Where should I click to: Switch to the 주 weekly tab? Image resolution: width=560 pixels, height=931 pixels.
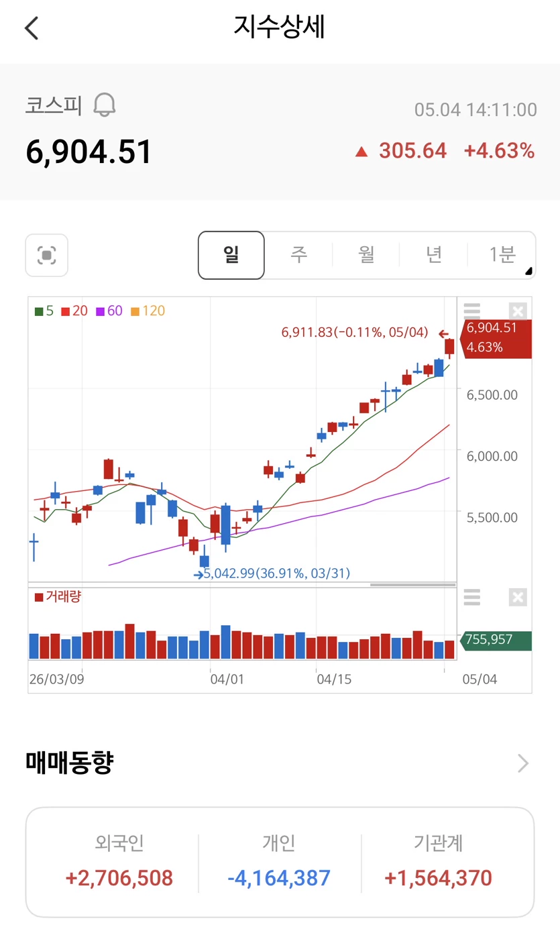click(298, 255)
